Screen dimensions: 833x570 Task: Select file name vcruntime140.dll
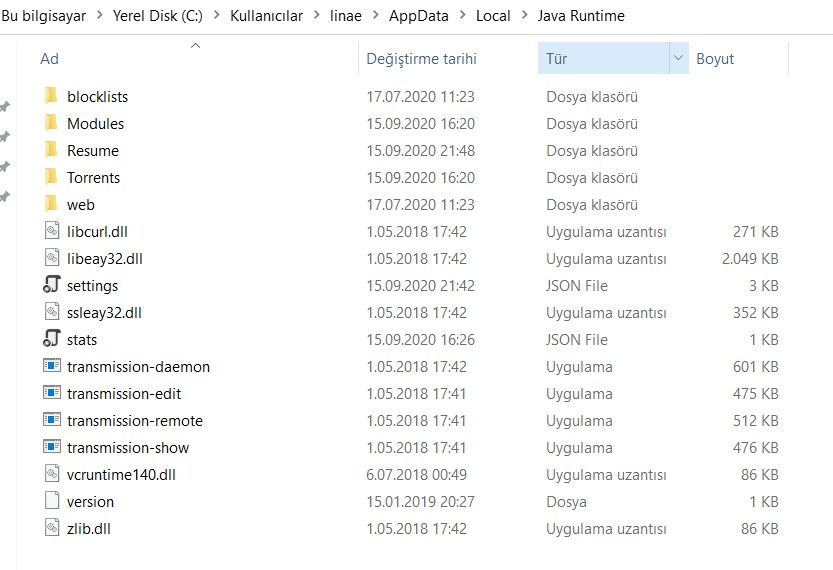click(x=121, y=474)
